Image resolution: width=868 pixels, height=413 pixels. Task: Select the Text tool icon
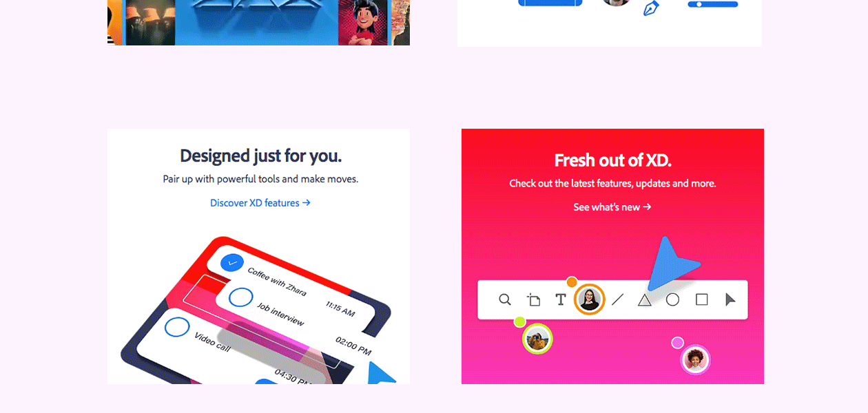561,299
